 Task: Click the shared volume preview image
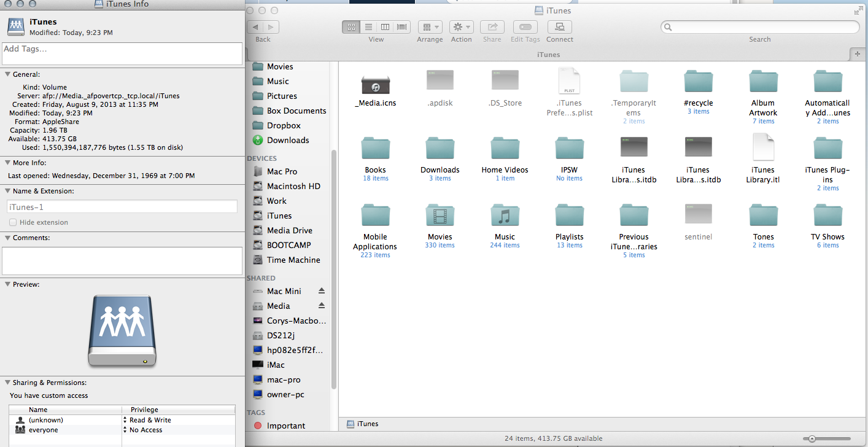[x=122, y=330]
